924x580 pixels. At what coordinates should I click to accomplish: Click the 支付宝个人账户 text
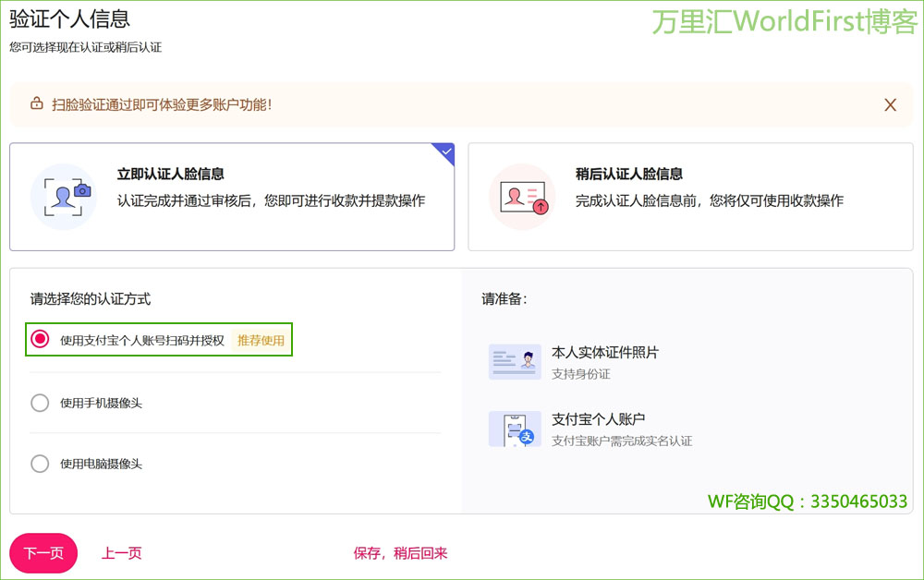pyautogui.click(x=598, y=419)
